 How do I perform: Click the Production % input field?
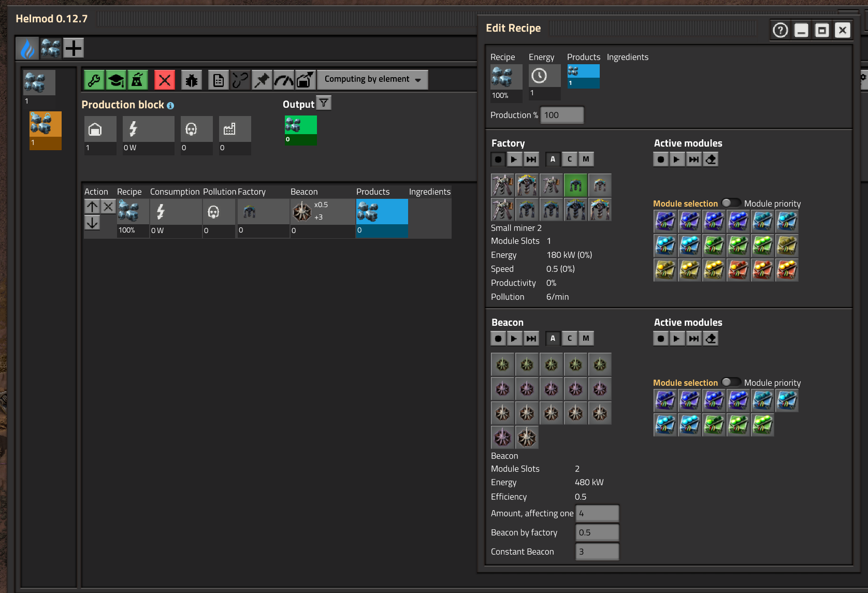(562, 115)
